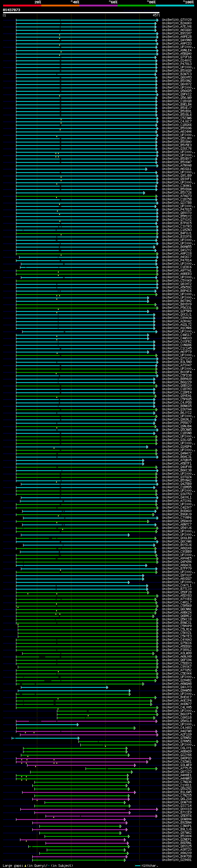Select the query name AV437073
The height and width of the screenshot is (868, 197).
pos(11,10)
